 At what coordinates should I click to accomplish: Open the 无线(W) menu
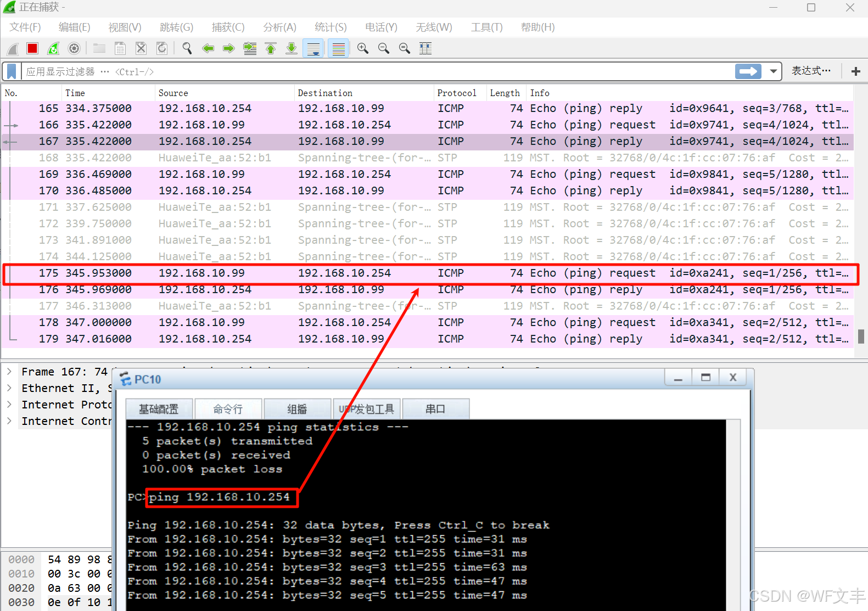pyautogui.click(x=434, y=27)
